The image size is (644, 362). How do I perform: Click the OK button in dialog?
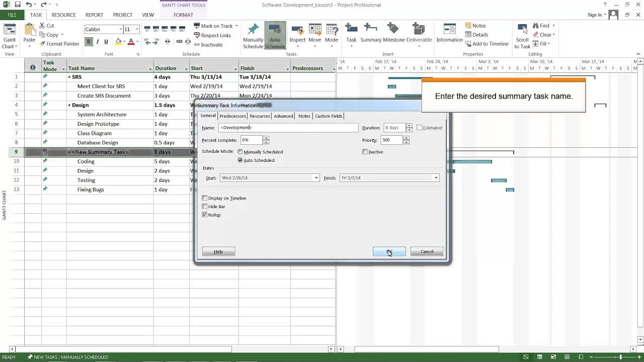389,252
